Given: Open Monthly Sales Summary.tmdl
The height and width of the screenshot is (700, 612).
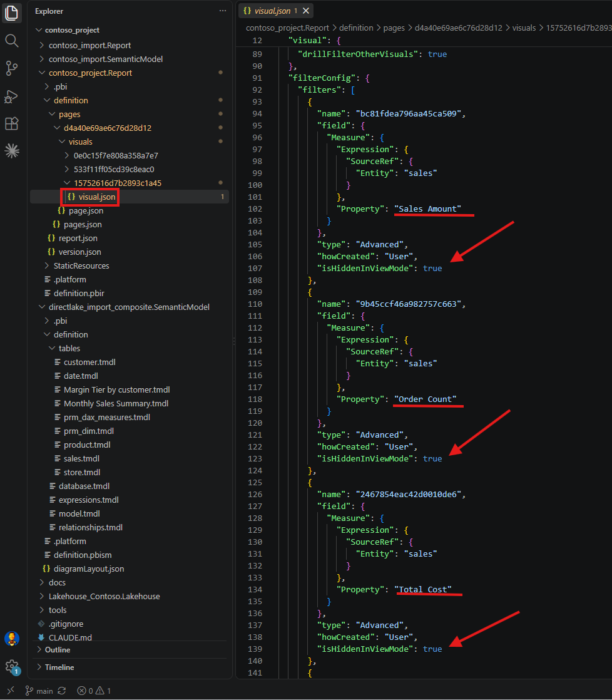Looking at the screenshot, I should [116, 404].
